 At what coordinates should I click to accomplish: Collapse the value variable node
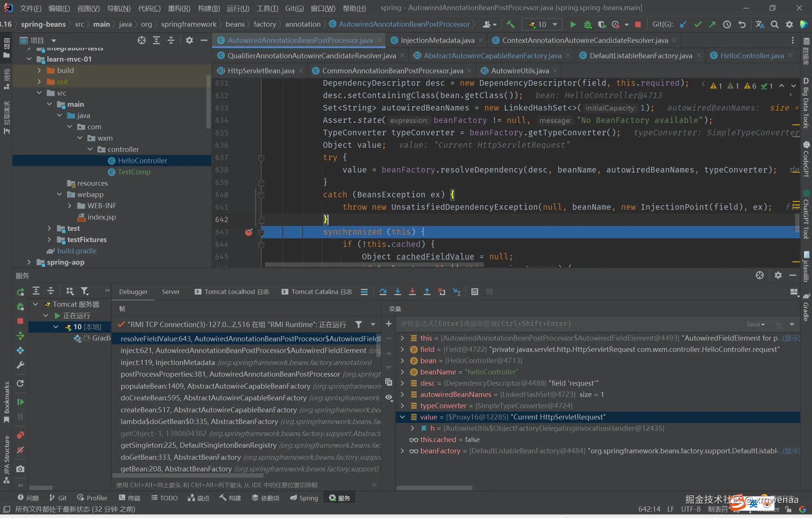[402, 417]
